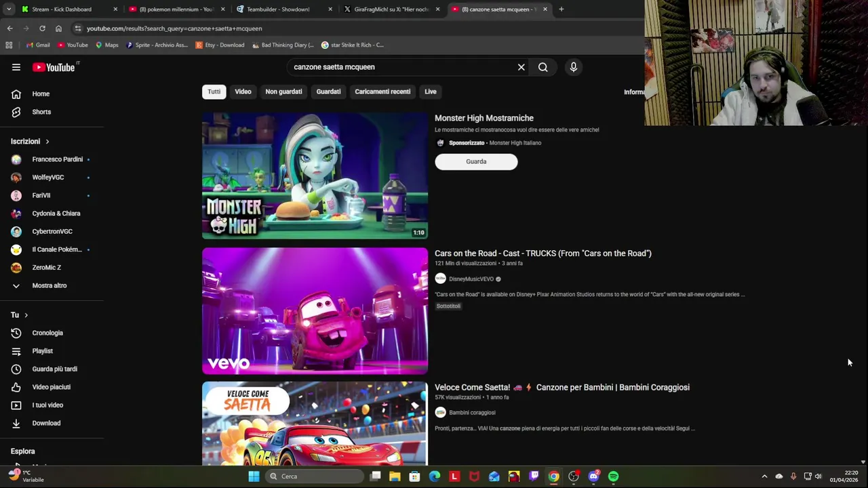Viewport: 868px width, 488px height.
Task: Click the site info icon in address bar
Action: pos(78,28)
